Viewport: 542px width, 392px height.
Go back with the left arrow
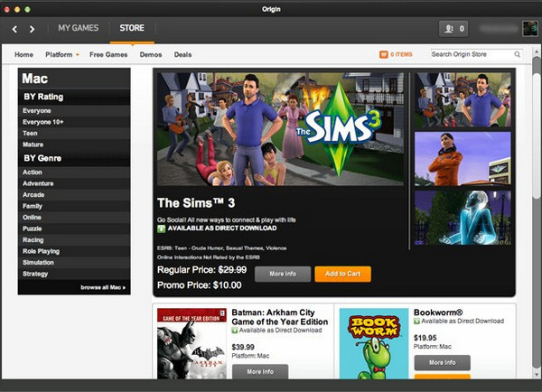(x=14, y=29)
